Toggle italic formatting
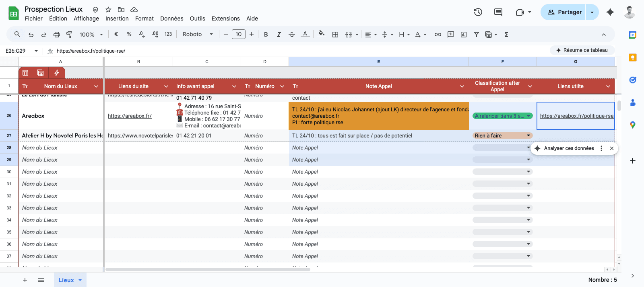 click(279, 35)
